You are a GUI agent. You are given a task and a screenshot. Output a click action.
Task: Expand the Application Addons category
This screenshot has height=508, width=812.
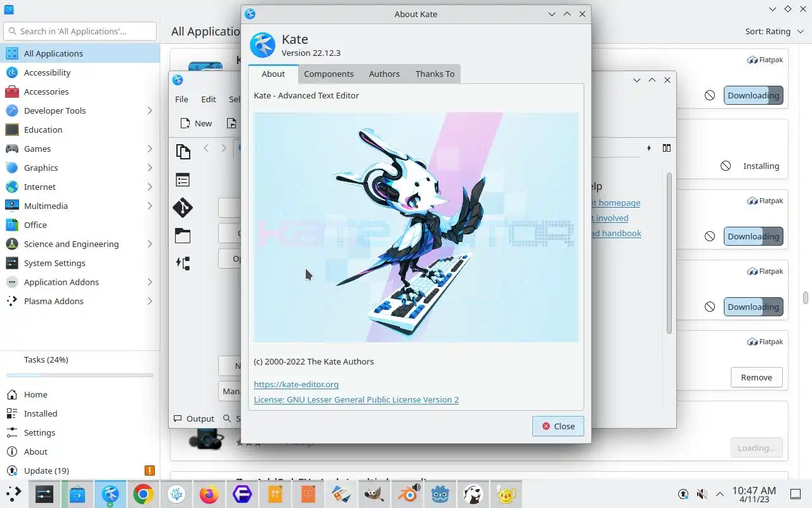(x=150, y=282)
